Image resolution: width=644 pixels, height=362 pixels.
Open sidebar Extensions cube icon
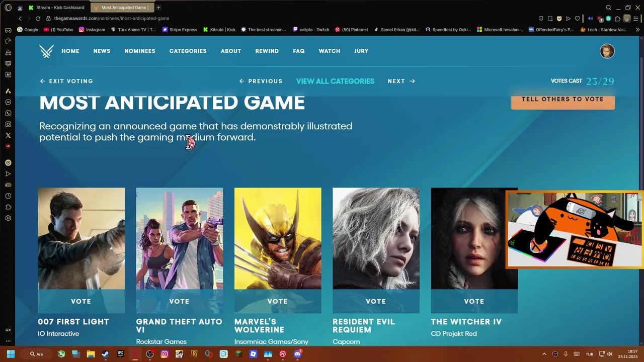coord(8,207)
